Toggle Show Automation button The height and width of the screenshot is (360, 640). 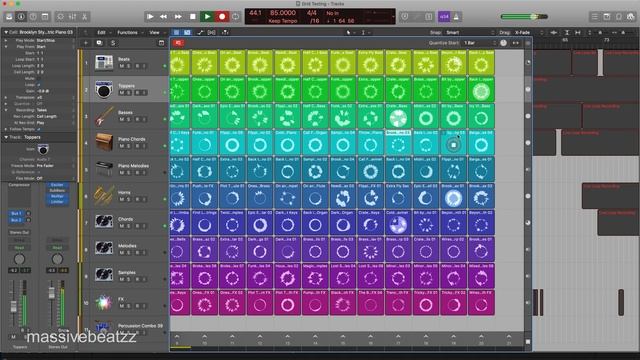pos(200,32)
